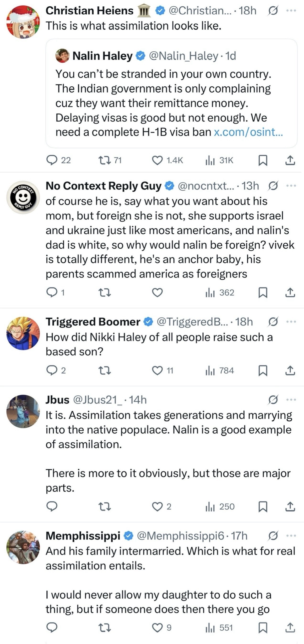Reply to Jbus's comment
Screen dimensions: 304x644
click(52, 507)
